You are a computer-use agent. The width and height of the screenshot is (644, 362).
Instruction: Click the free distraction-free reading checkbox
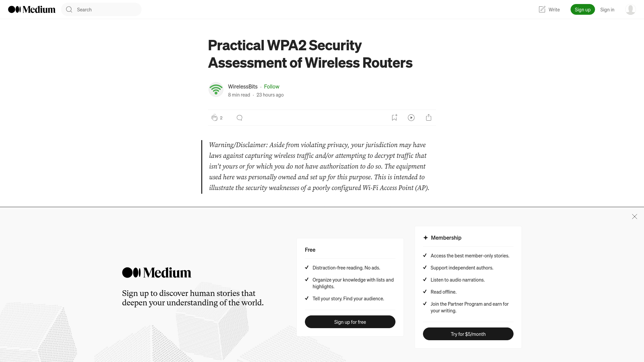[307, 267]
